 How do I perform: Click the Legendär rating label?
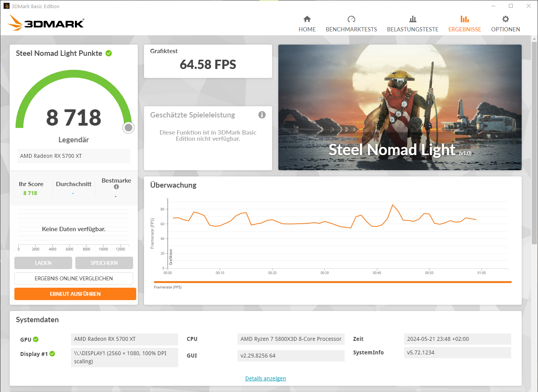74,140
